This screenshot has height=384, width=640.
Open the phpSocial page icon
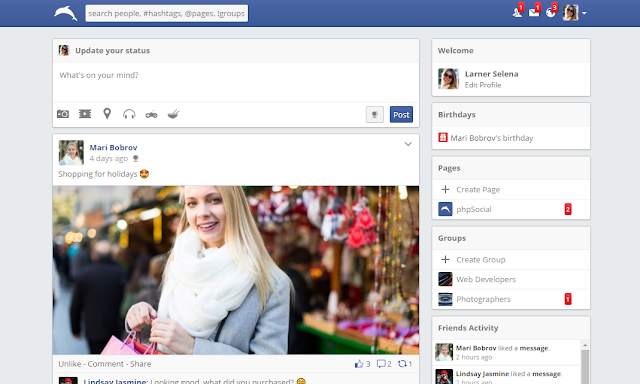tap(445, 209)
